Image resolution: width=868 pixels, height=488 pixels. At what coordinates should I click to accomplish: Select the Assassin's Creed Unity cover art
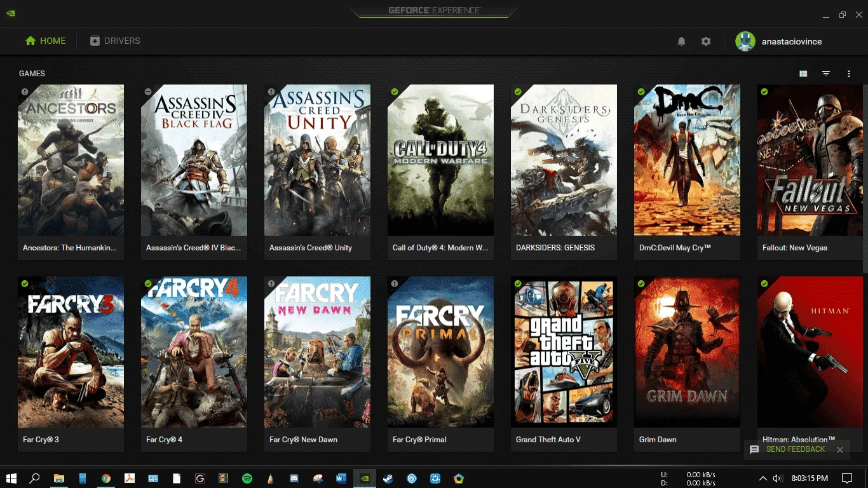(317, 160)
